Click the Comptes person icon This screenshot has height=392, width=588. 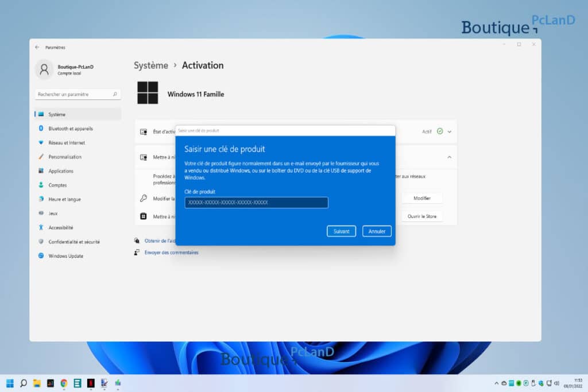41,185
